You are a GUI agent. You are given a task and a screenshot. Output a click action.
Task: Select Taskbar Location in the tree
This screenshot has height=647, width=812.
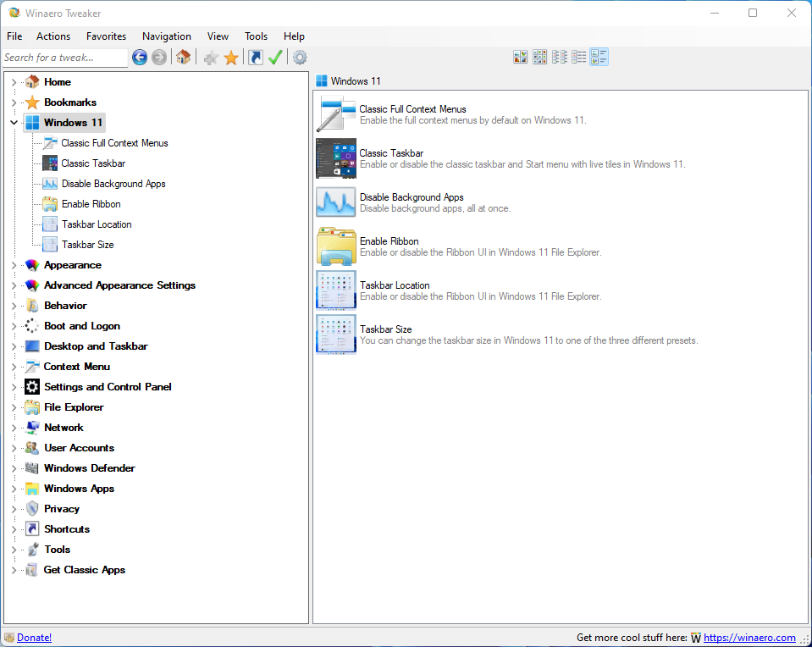click(x=97, y=224)
